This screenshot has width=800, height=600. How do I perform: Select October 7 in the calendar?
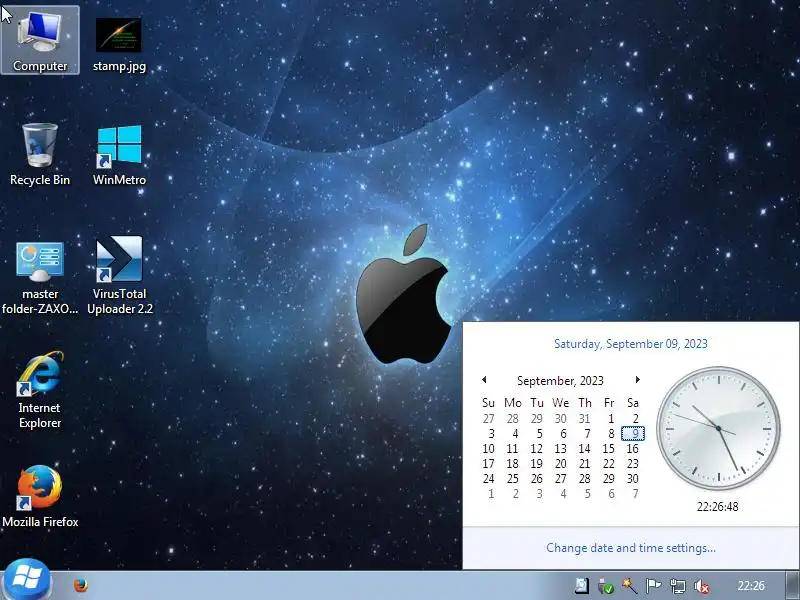click(635, 493)
